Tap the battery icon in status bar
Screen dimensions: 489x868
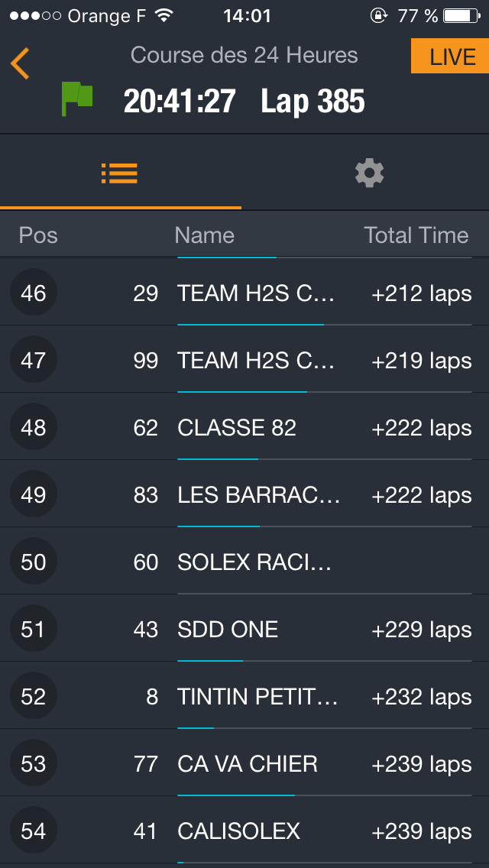(x=461, y=15)
